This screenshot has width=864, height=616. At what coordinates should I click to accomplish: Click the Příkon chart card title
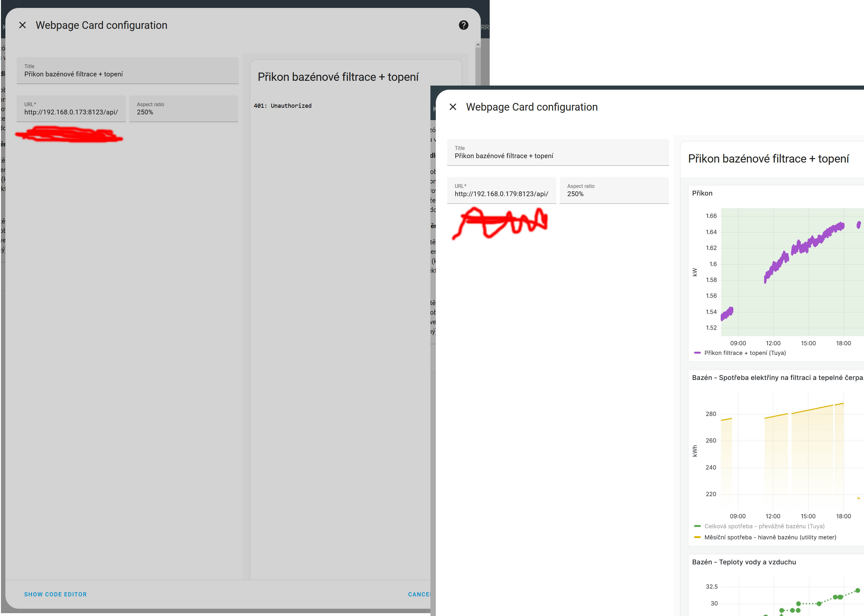click(702, 193)
